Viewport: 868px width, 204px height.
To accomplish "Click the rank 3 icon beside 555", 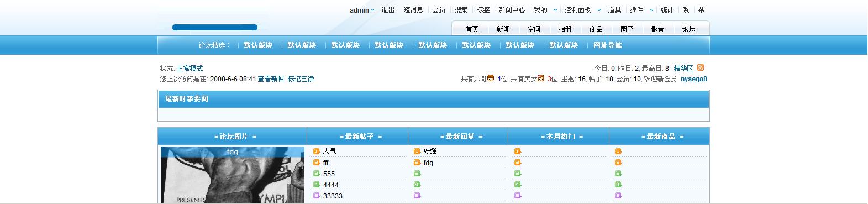I will (317, 174).
